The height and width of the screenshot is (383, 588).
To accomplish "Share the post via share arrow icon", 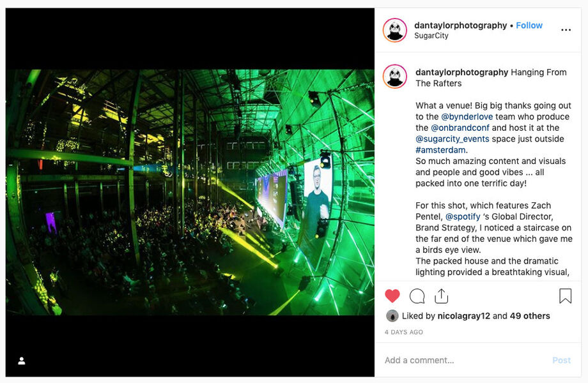I will pyautogui.click(x=442, y=296).
